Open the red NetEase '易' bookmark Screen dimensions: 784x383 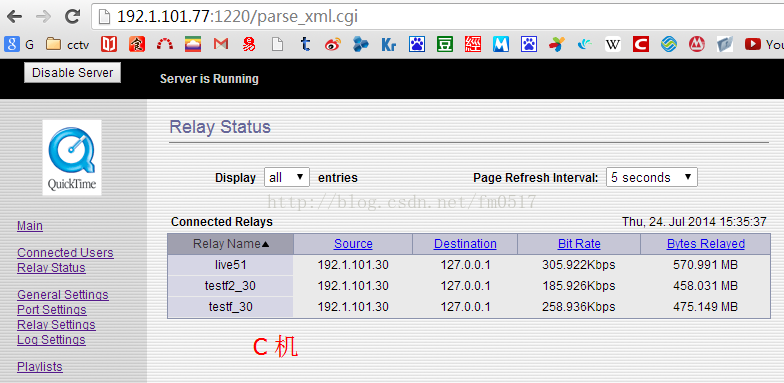click(248, 44)
